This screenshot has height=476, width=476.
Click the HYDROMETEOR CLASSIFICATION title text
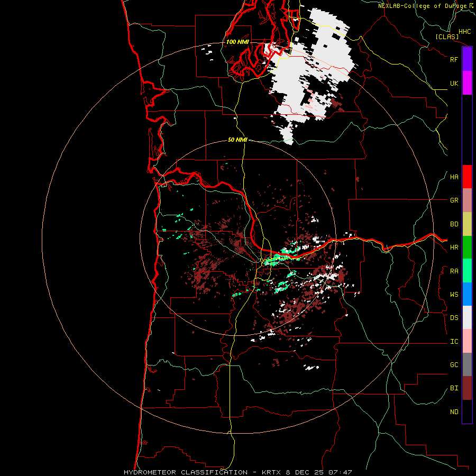pyautogui.click(x=186, y=472)
